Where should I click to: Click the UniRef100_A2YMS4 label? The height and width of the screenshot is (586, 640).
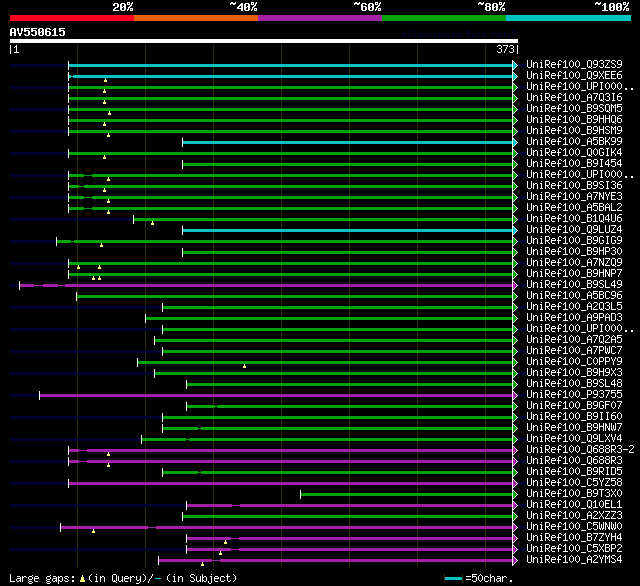574,560
